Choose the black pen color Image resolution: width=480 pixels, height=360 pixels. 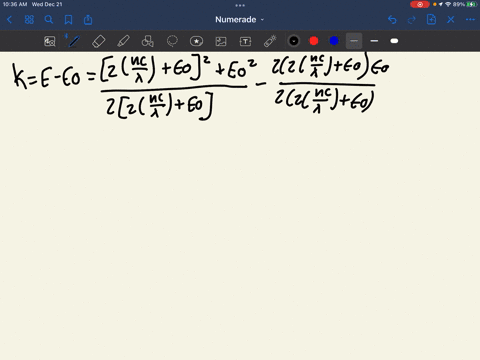click(x=294, y=41)
